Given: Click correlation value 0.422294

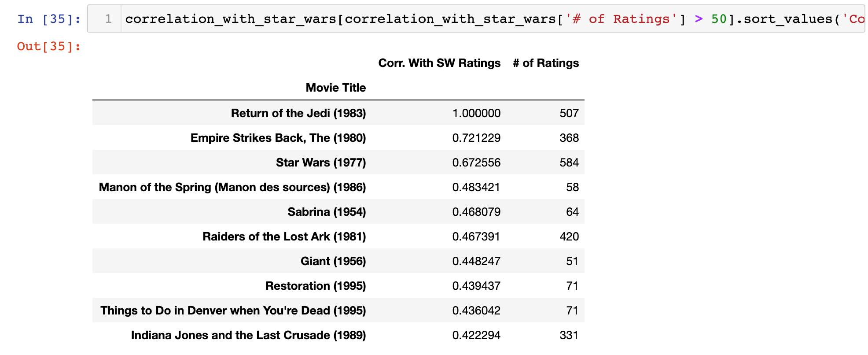Looking at the screenshot, I should click(476, 335).
